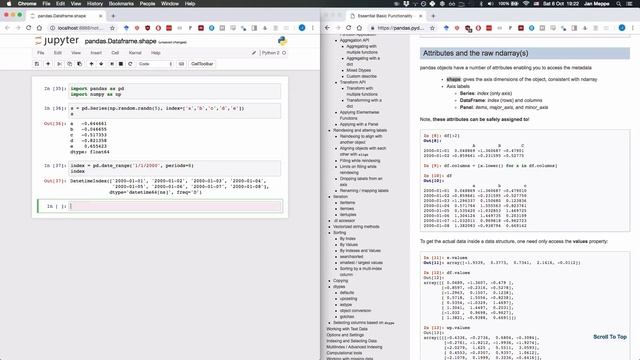This screenshot has height=360, width=640.
Task: Open Renaming / mapping labels link
Action: coord(364,191)
